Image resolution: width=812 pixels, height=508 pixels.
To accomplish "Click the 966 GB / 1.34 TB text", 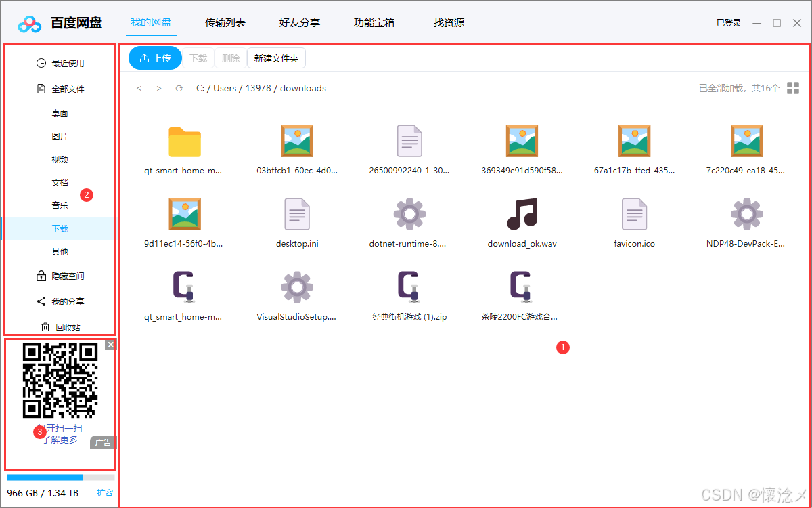I will click(43, 493).
